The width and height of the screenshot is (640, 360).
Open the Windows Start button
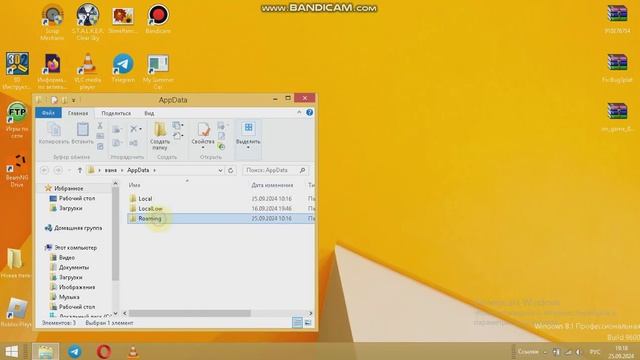coord(11,352)
